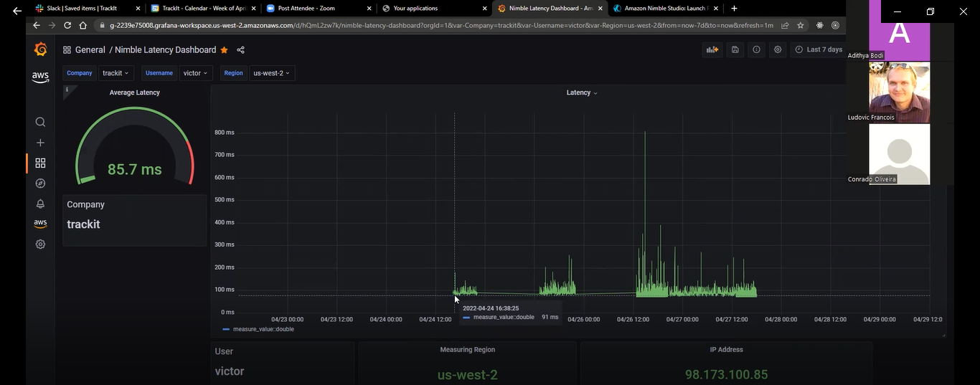Click the share page icon in address bar

[x=786, y=25]
